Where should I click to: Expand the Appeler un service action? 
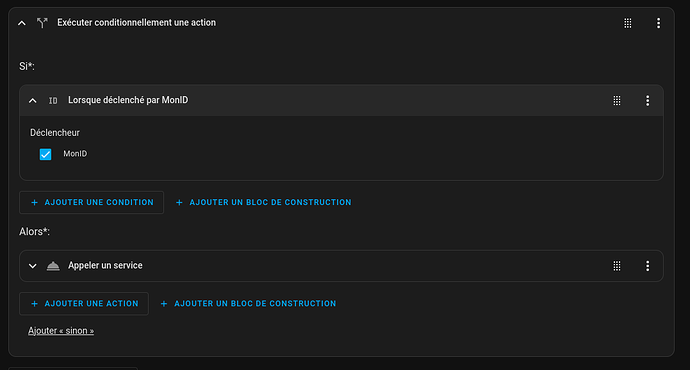[x=33, y=266]
